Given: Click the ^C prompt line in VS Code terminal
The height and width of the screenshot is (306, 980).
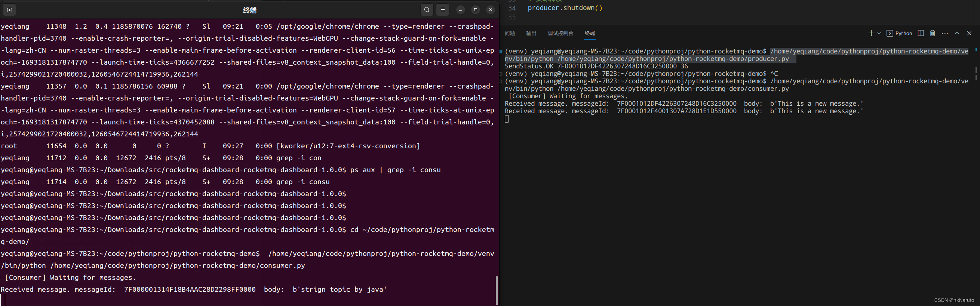Looking at the screenshot, I should [641, 74].
